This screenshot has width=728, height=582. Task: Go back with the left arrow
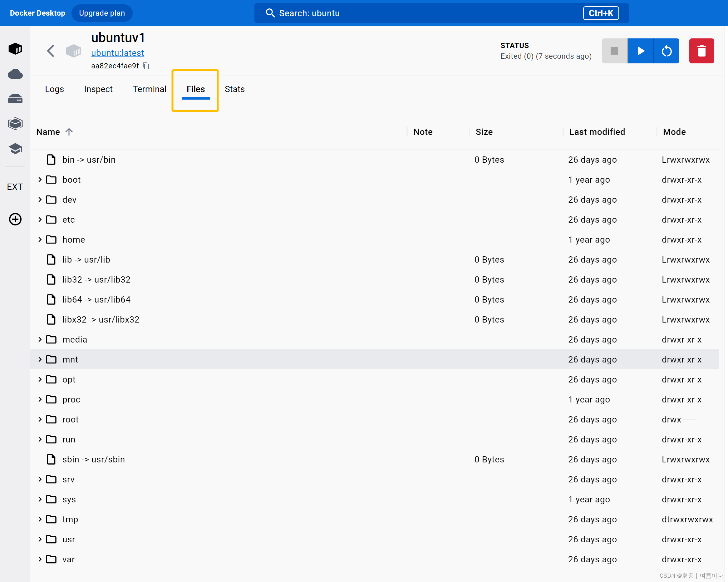coord(51,51)
